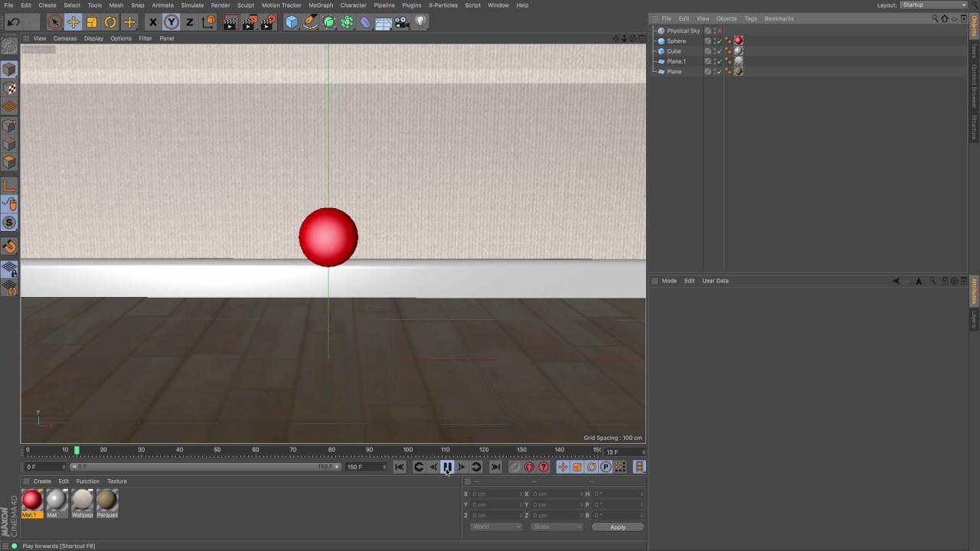Click the Camera object icon
Screen dimensions: 980x551
[x=402, y=22]
